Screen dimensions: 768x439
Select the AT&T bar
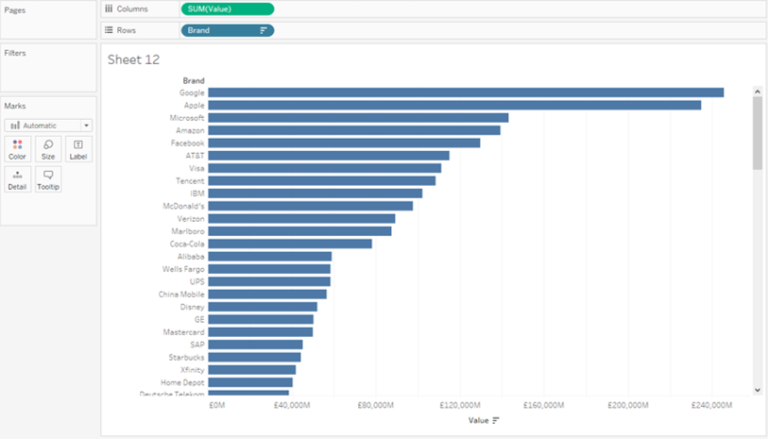[x=329, y=155]
